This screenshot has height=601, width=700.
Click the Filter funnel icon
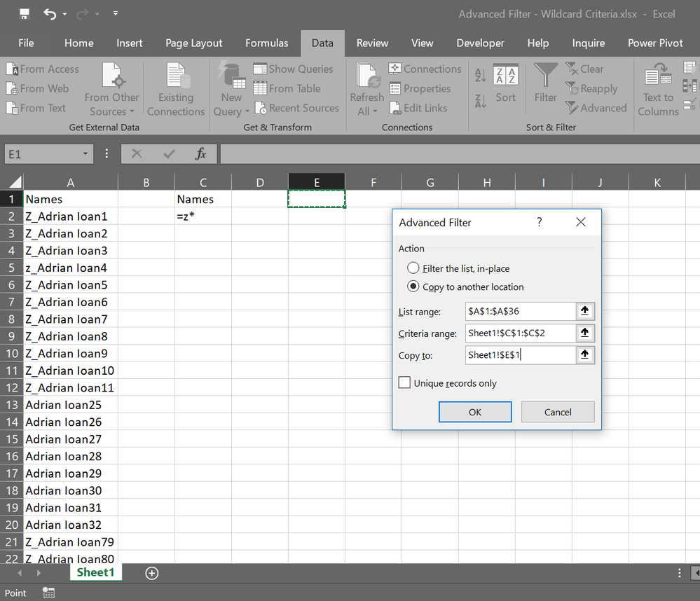[x=545, y=76]
